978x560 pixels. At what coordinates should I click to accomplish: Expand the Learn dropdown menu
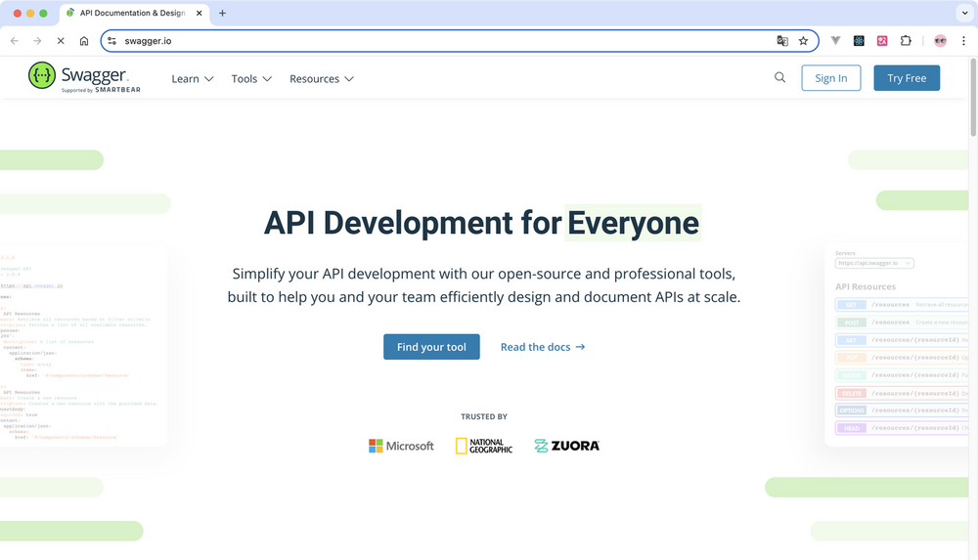[x=192, y=79]
